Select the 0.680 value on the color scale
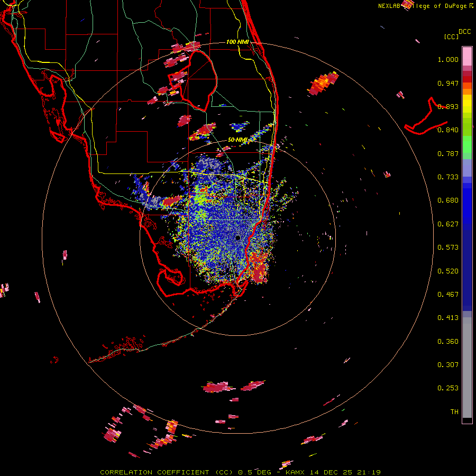This screenshot has height=476, width=476. click(x=448, y=200)
